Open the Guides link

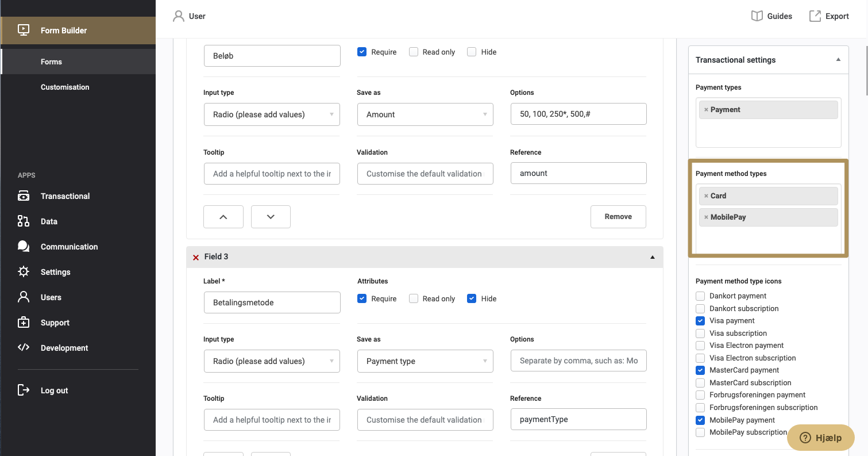[771, 16]
